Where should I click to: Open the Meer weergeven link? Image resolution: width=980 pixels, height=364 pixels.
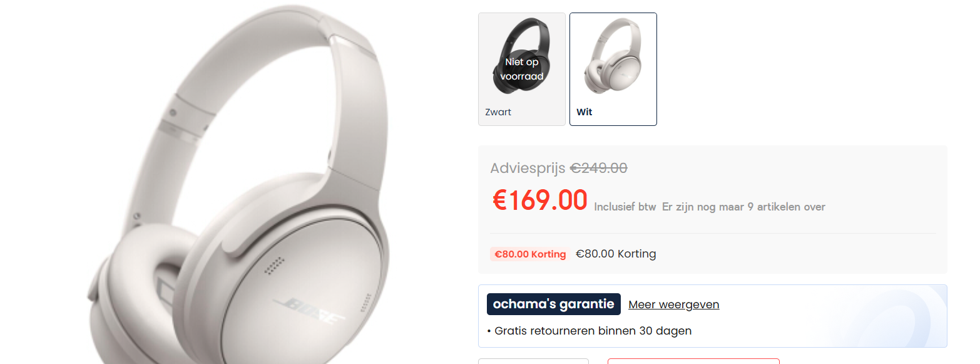[x=674, y=304]
